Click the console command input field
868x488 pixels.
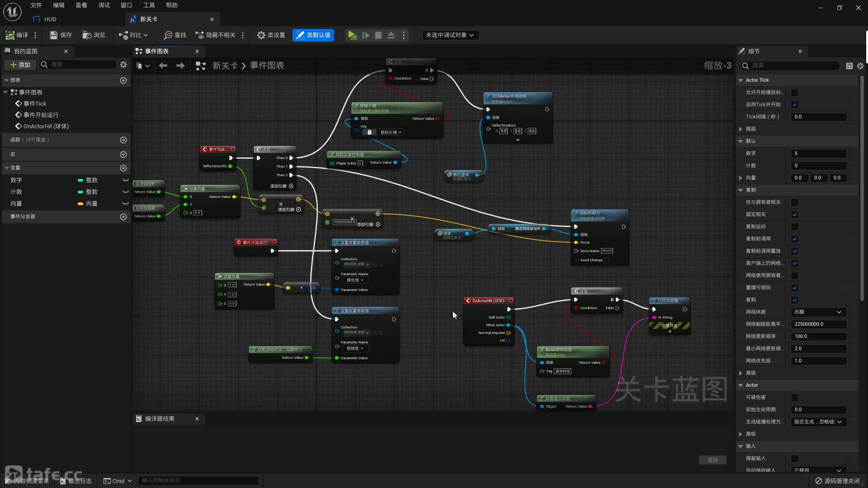click(198, 481)
